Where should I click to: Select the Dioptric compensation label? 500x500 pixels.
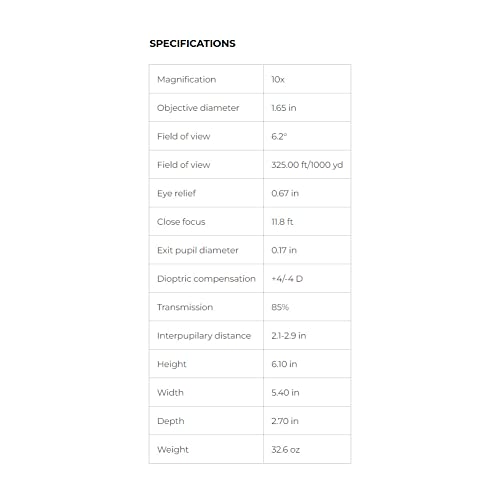[x=206, y=279]
